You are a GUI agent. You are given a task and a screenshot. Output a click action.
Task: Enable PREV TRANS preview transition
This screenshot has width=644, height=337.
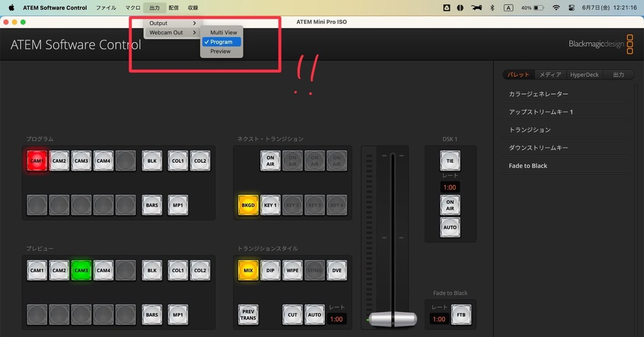coord(248,314)
